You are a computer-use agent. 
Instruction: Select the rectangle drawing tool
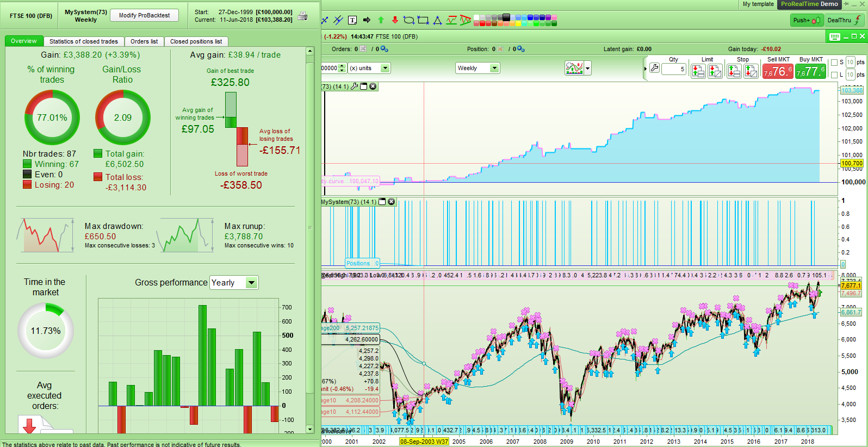coord(423,20)
